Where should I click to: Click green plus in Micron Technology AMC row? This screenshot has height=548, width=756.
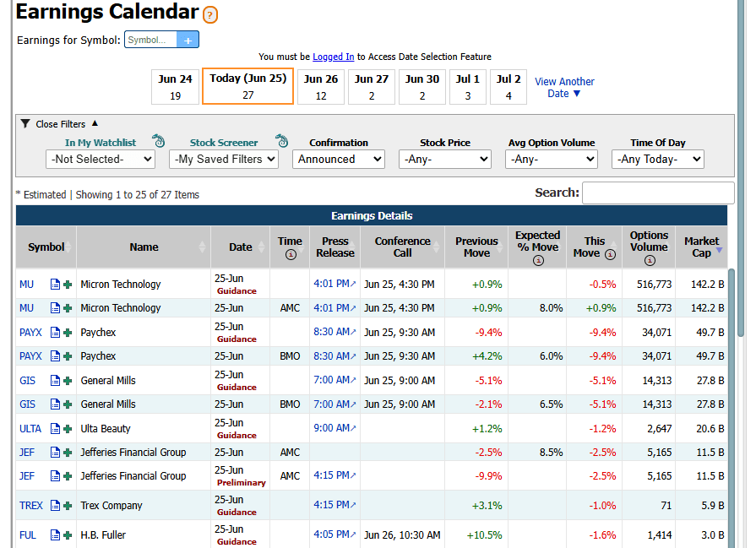[68, 308]
